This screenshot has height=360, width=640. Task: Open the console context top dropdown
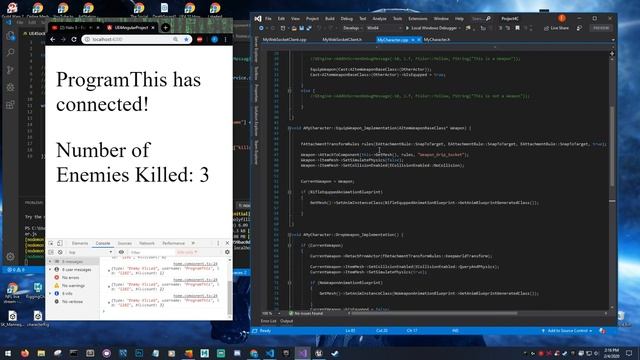click(x=90, y=252)
